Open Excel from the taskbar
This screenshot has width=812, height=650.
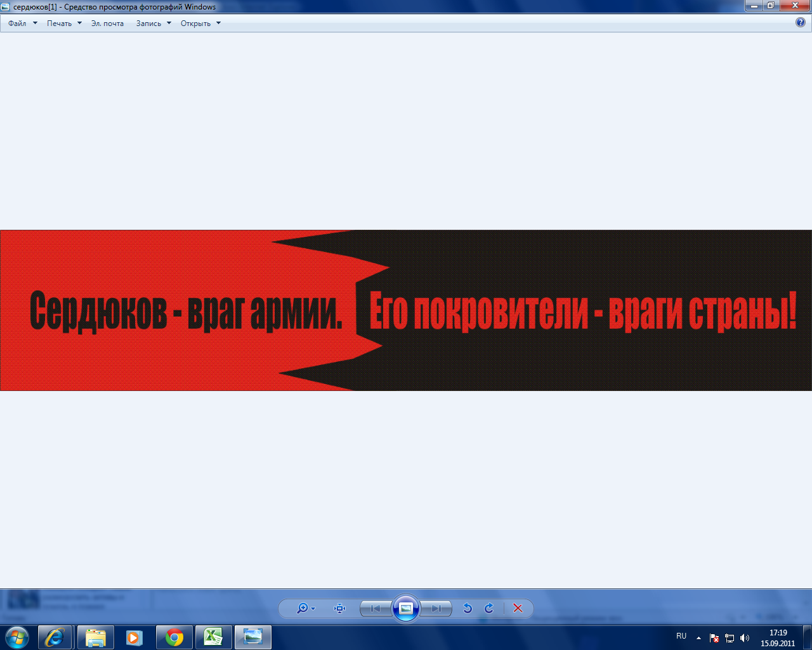pyautogui.click(x=213, y=637)
